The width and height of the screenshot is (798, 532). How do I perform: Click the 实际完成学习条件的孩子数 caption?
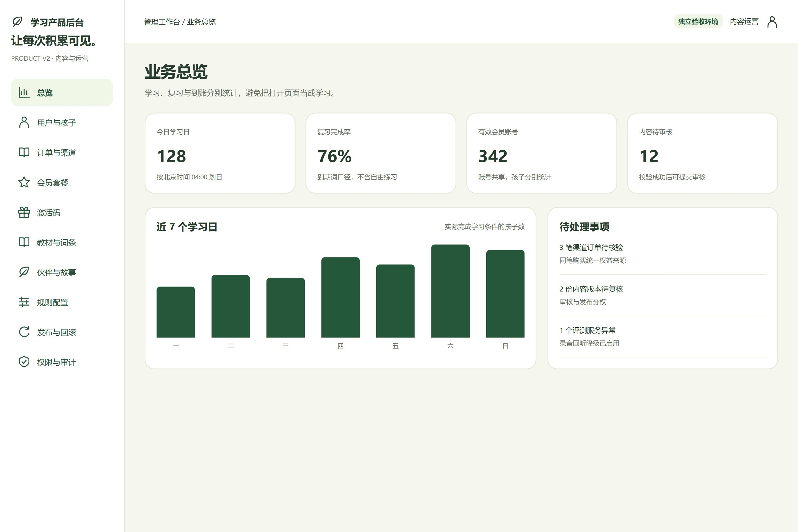[x=485, y=227]
